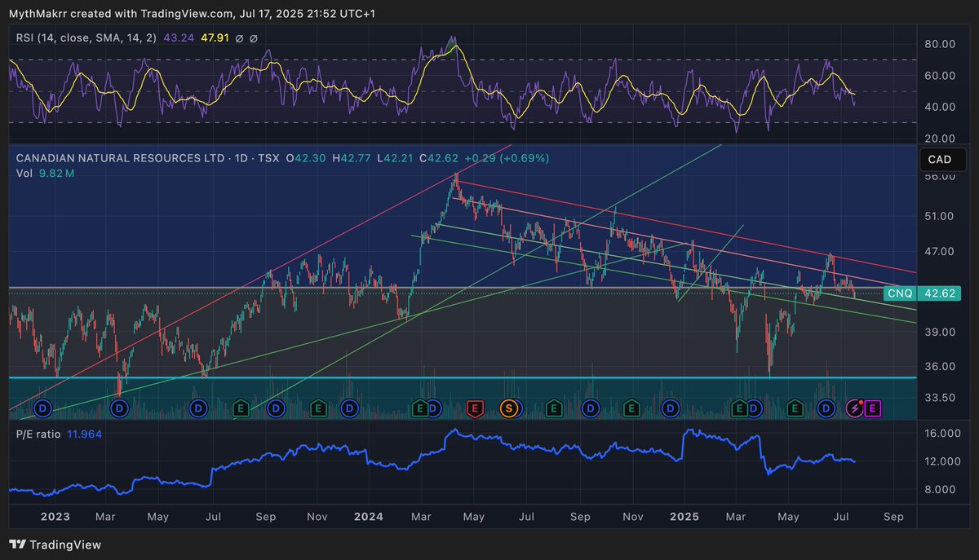This screenshot has width=979, height=560.
Task: Open the dividend marker near June 2023
Action: coord(198,407)
